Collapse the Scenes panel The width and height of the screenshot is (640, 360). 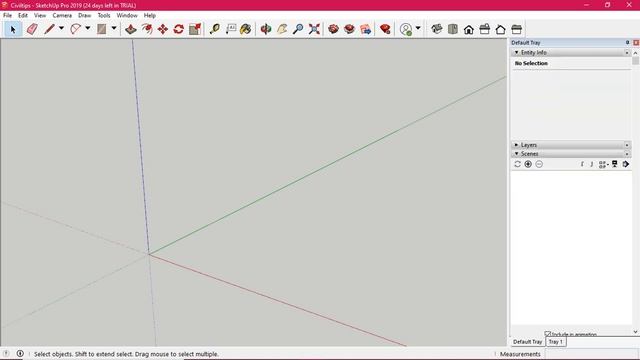516,154
